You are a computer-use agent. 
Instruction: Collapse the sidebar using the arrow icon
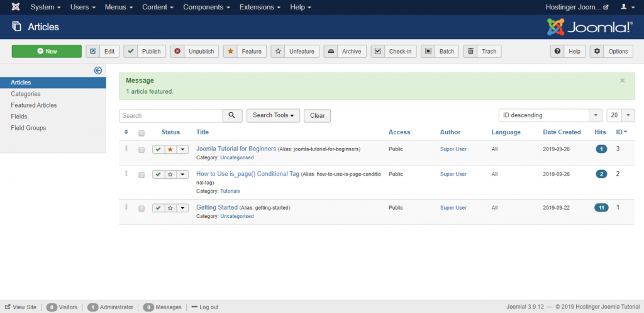click(98, 71)
